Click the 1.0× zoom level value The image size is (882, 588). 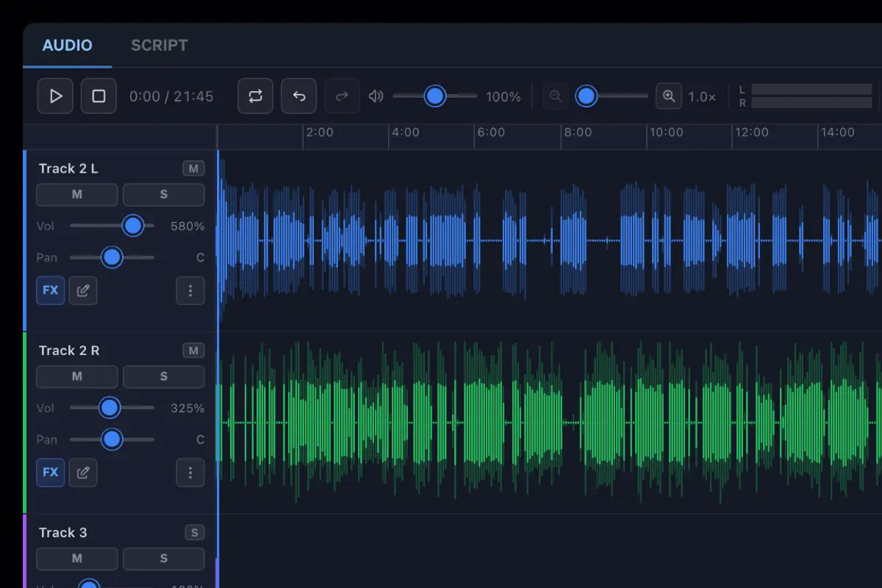(x=702, y=97)
